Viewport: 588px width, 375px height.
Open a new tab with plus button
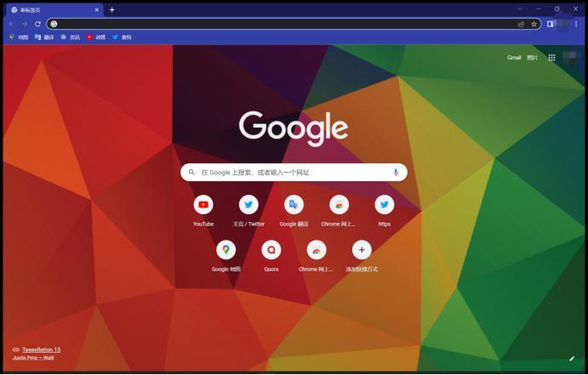pyautogui.click(x=111, y=9)
